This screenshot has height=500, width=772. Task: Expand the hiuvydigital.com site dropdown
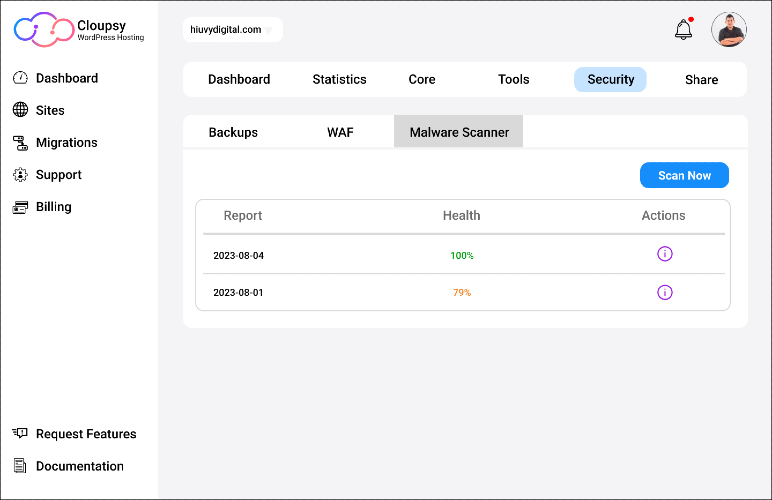pyautogui.click(x=232, y=30)
